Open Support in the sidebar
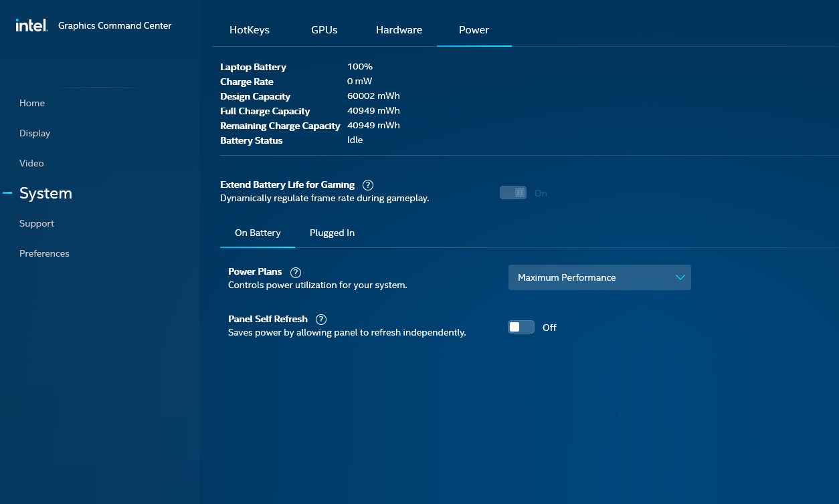 point(37,223)
